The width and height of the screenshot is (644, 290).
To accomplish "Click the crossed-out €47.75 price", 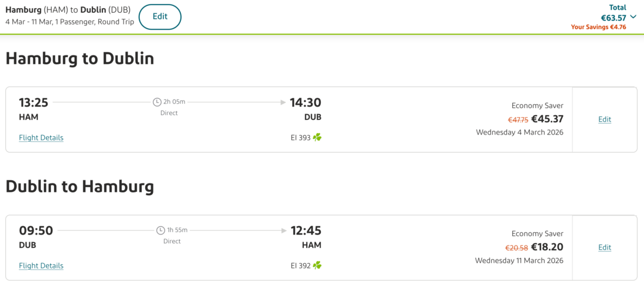I will tap(518, 120).
